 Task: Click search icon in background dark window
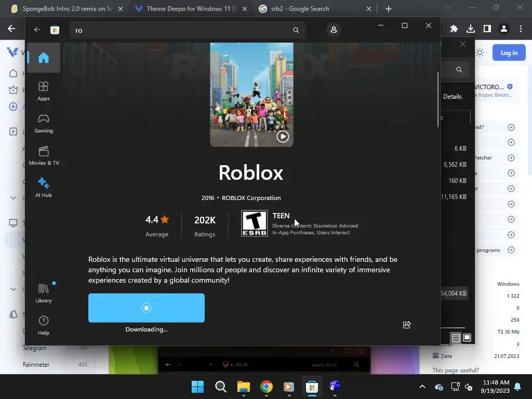pyautogui.click(x=459, y=70)
